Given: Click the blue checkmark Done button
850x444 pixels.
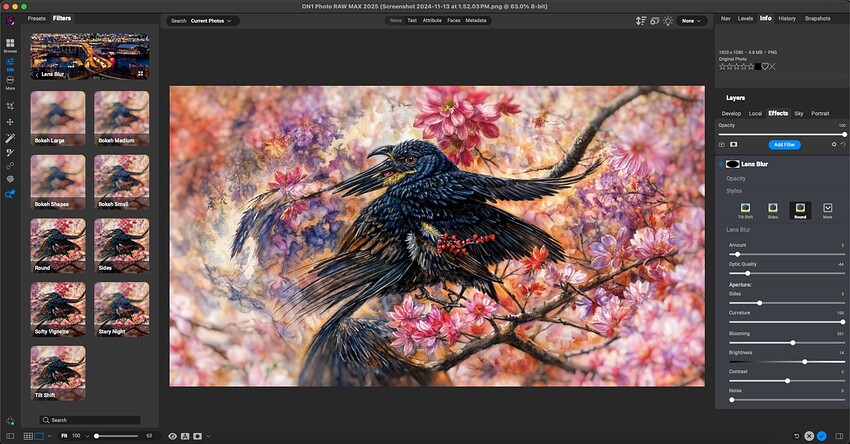Looking at the screenshot, I should (822, 436).
